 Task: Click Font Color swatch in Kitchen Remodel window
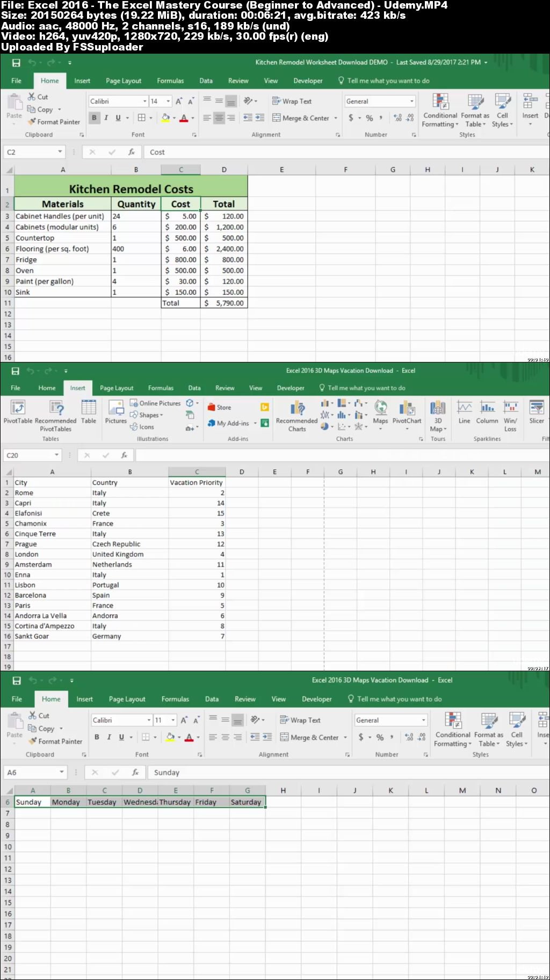pyautogui.click(x=184, y=118)
